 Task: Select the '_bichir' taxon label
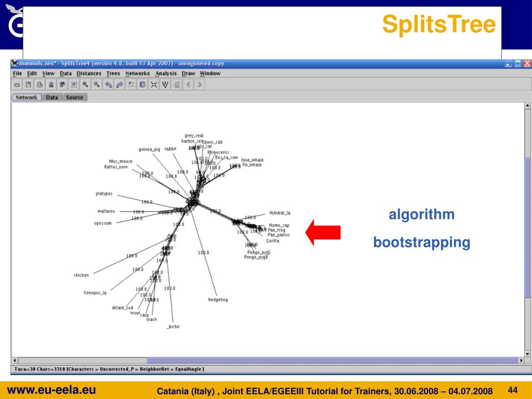point(174,327)
